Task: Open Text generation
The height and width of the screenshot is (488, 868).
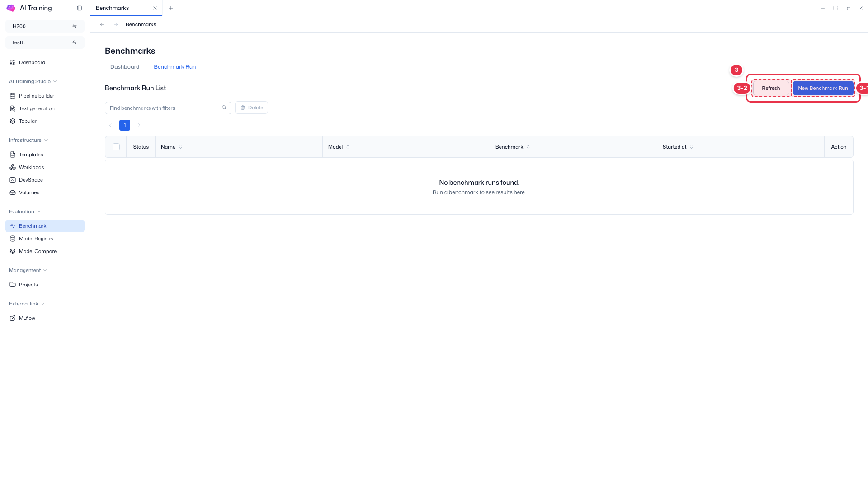Action: tap(45, 108)
